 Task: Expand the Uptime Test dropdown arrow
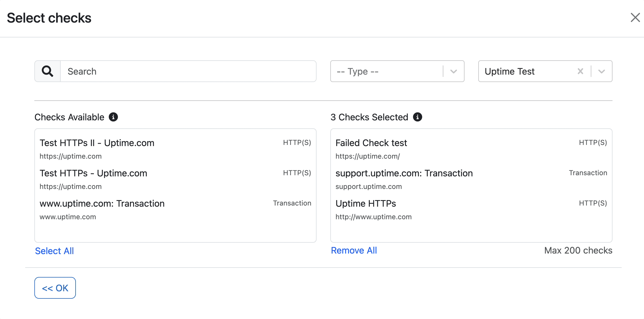(602, 71)
